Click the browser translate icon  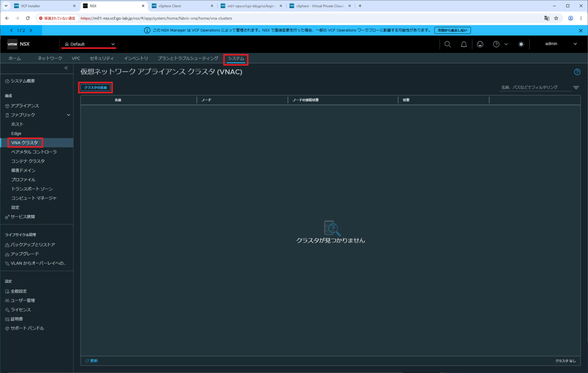pyautogui.click(x=546, y=18)
